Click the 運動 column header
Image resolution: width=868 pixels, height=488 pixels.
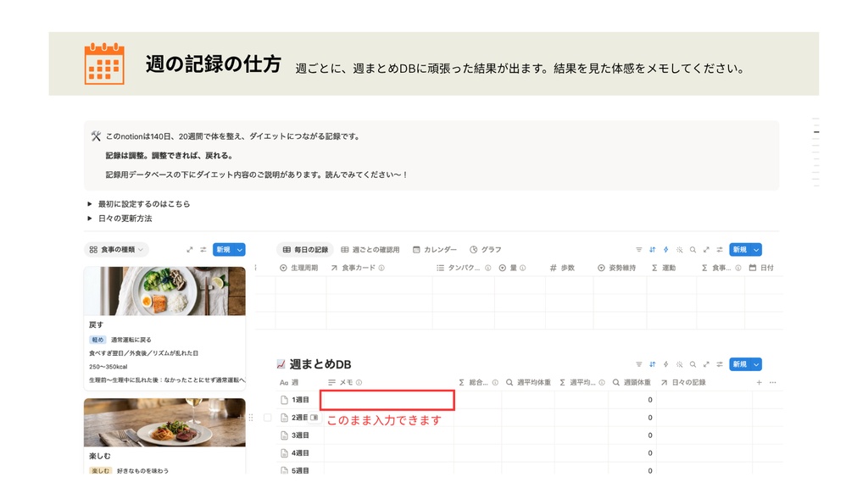pos(663,268)
